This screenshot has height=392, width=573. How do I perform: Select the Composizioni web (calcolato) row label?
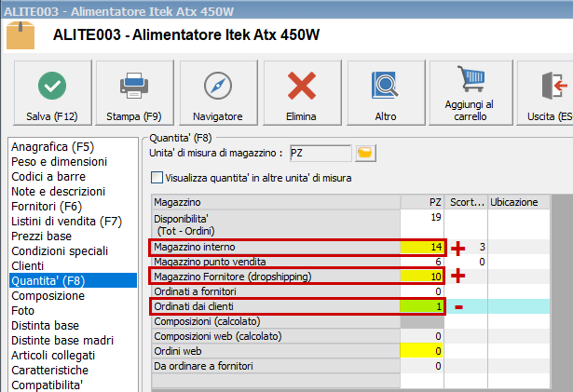tap(276, 336)
